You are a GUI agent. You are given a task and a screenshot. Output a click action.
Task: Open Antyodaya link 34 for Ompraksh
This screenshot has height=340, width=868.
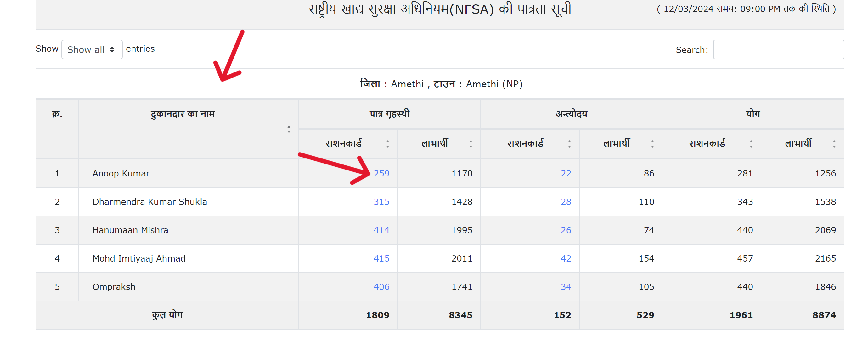click(x=566, y=286)
